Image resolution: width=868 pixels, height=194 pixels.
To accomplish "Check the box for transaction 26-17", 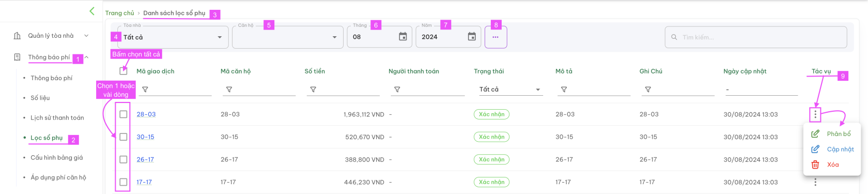I will click(x=123, y=159).
